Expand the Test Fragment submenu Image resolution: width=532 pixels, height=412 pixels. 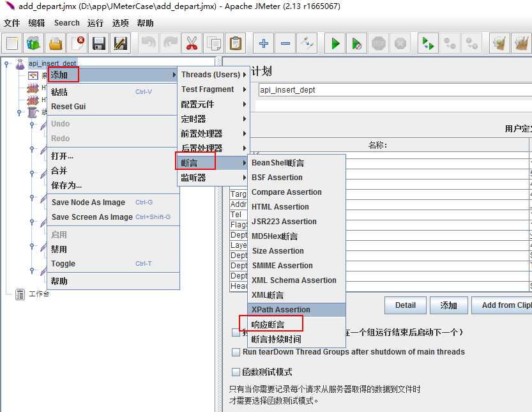coord(213,89)
